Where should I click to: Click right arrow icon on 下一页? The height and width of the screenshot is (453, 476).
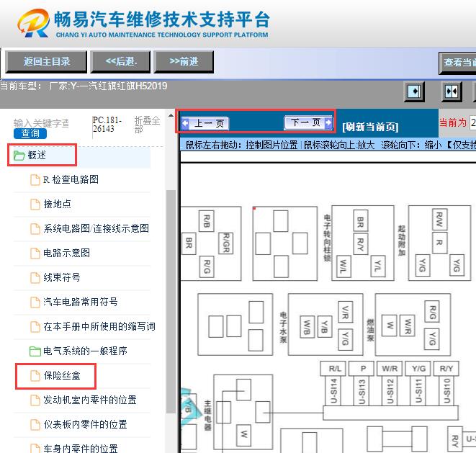328,123
